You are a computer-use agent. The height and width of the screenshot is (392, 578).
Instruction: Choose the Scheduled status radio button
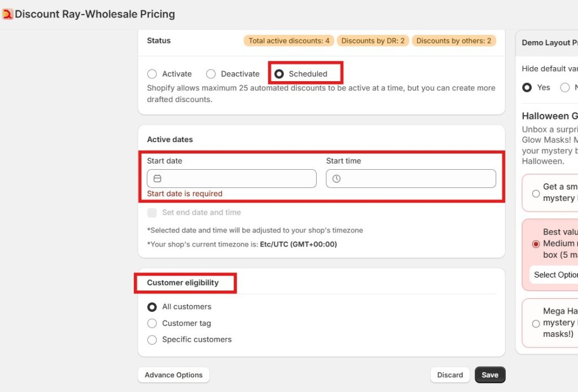pyautogui.click(x=279, y=74)
